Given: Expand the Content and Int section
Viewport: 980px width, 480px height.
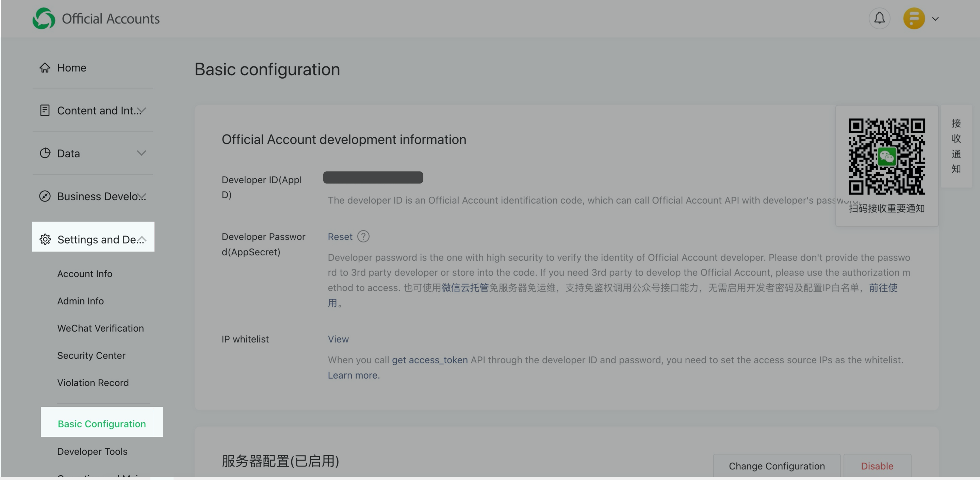Looking at the screenshot, I should [x=142, y=110].
